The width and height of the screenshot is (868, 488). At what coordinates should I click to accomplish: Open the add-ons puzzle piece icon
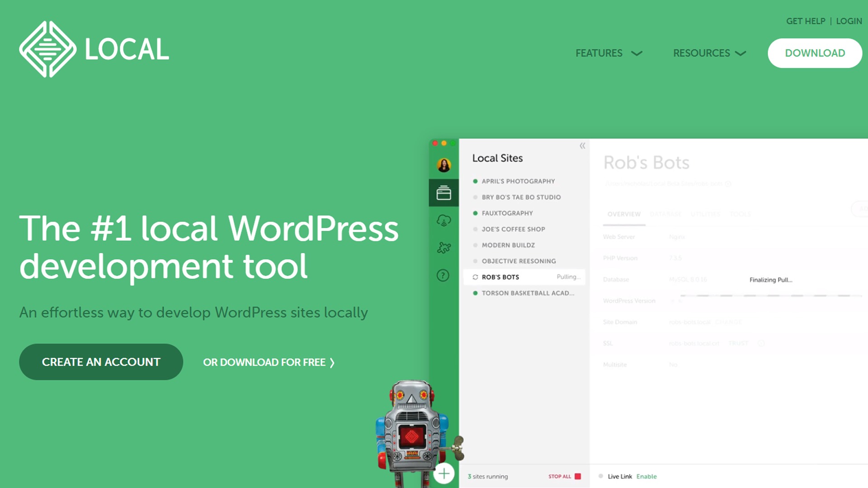click(443, 248)
